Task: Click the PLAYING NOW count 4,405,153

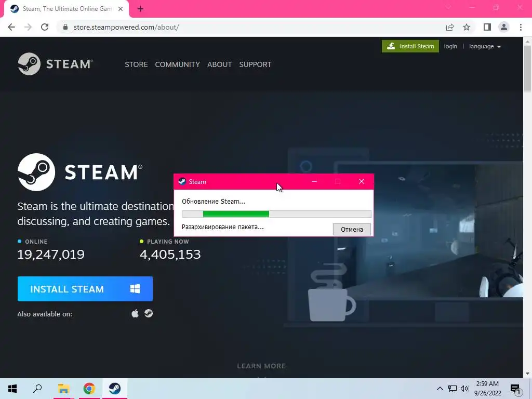Action: (170, 254)
